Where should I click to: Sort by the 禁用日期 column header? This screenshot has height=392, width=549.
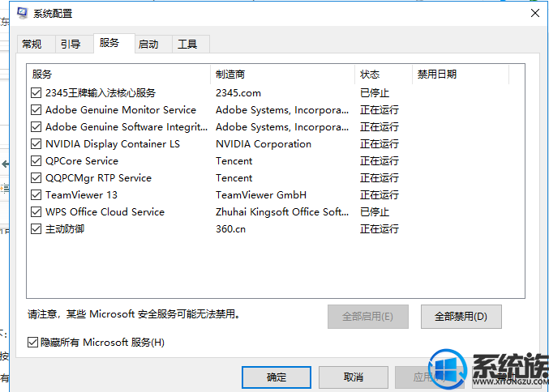click(x=461, y=75)
